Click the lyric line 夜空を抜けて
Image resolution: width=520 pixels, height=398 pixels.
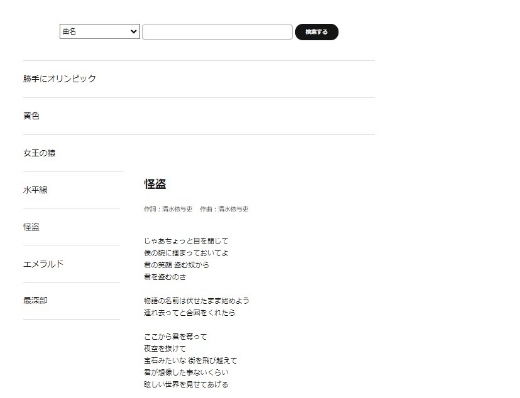click(165, 349)
